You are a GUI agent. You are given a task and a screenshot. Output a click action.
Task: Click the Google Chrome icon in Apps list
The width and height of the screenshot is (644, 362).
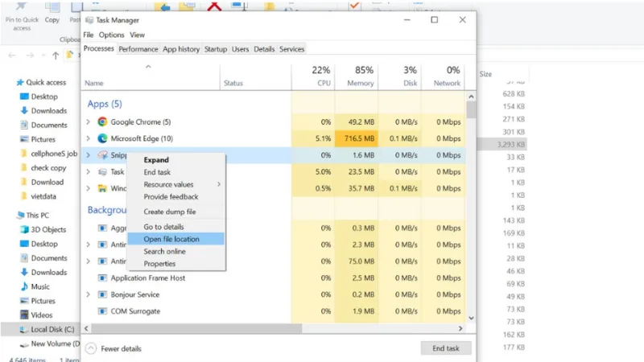[x=103, y=122]
